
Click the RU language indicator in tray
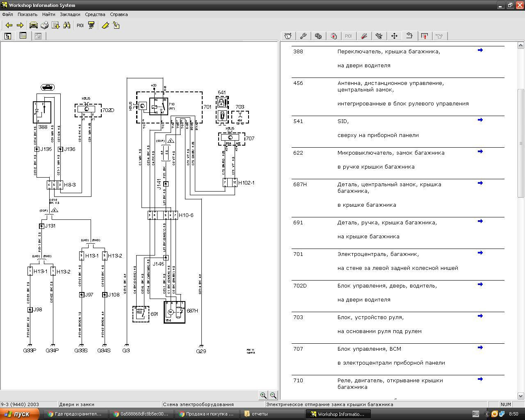pyautogui.click(x=475, y=414)
